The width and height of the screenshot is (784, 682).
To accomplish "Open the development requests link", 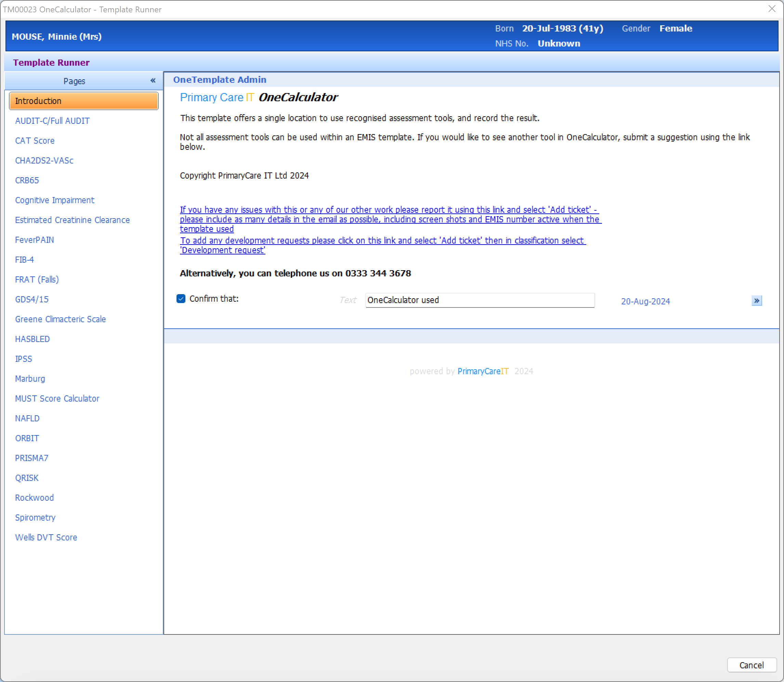I will click(x=383, y=246).
